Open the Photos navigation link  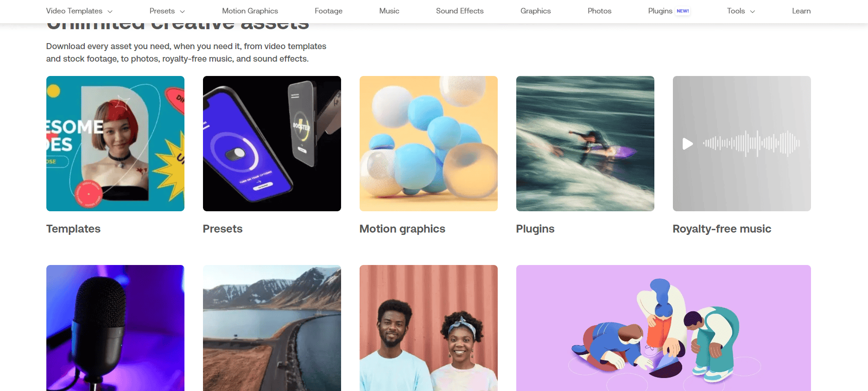(x=600, y=11)
